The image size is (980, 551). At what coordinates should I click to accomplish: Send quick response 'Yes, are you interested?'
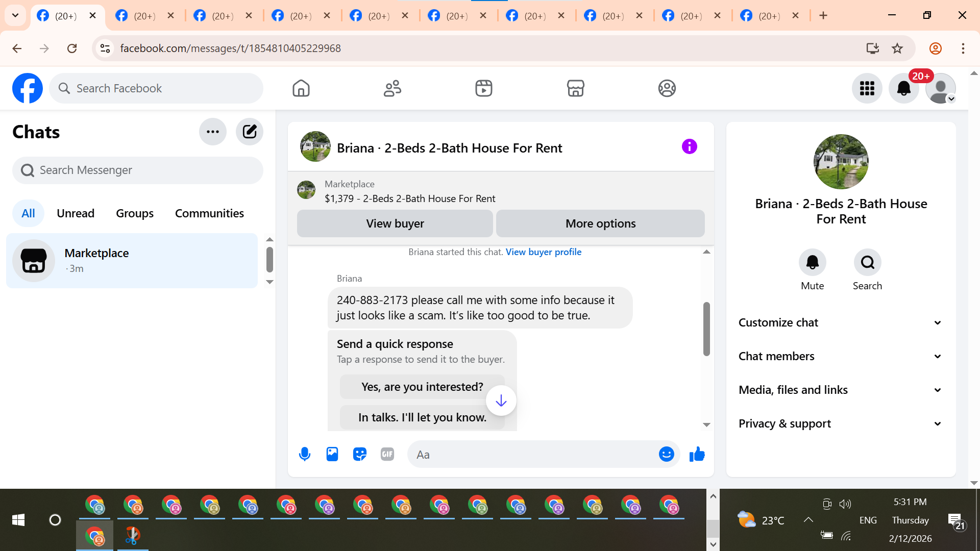[422, 387]
